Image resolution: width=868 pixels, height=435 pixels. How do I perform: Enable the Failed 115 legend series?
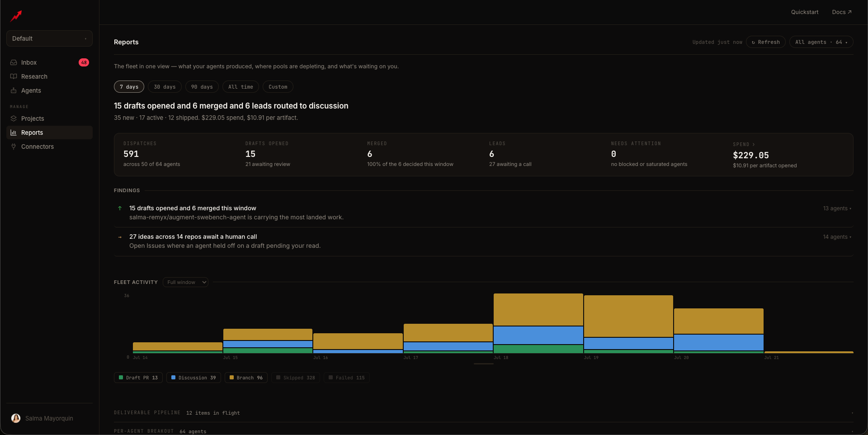pos(347,378)
